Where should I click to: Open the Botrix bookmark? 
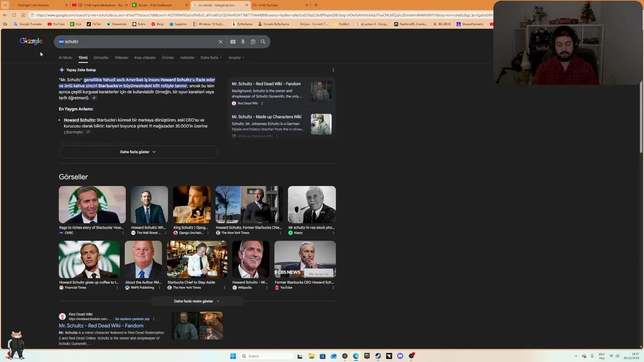pyautogui.click(x=139, y=24)
